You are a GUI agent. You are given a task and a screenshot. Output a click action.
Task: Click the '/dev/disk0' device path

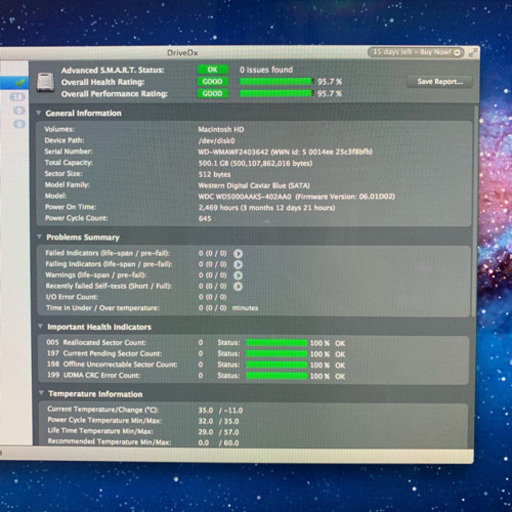click(216, 141)
